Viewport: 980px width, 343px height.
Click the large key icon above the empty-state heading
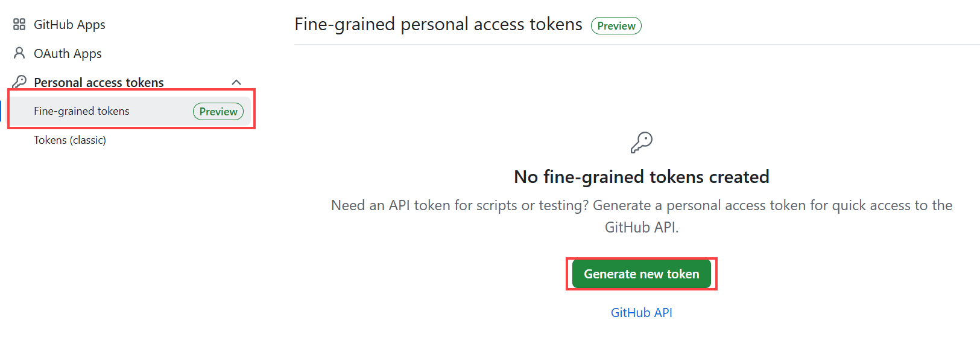[641, 143]
